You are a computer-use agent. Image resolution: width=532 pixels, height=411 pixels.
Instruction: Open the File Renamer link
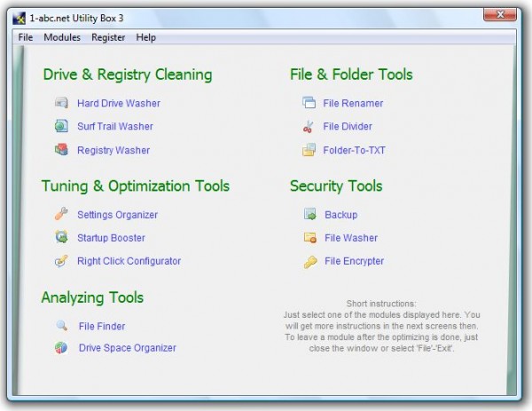[x=353, y=103]
